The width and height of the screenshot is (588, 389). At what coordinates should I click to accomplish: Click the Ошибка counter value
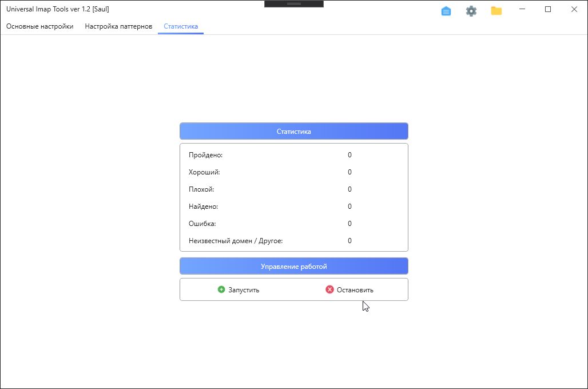pos(349,224)
